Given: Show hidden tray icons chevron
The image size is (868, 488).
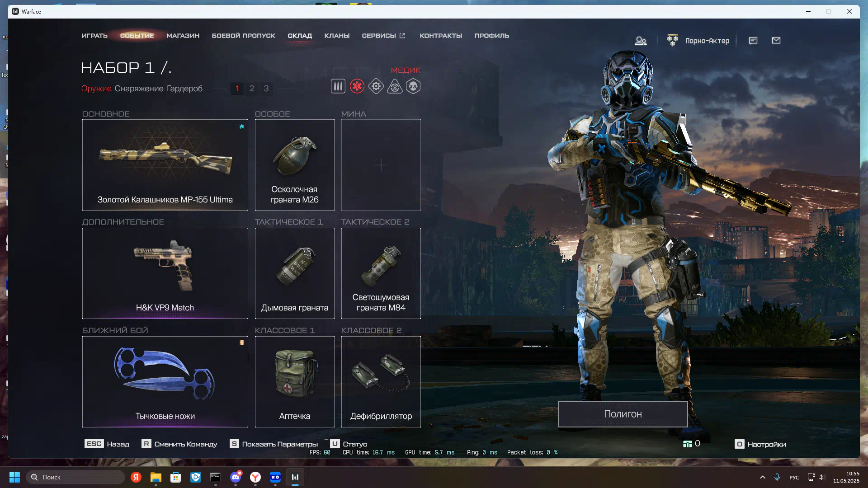Looking at the screenshot, I should 763,477.
